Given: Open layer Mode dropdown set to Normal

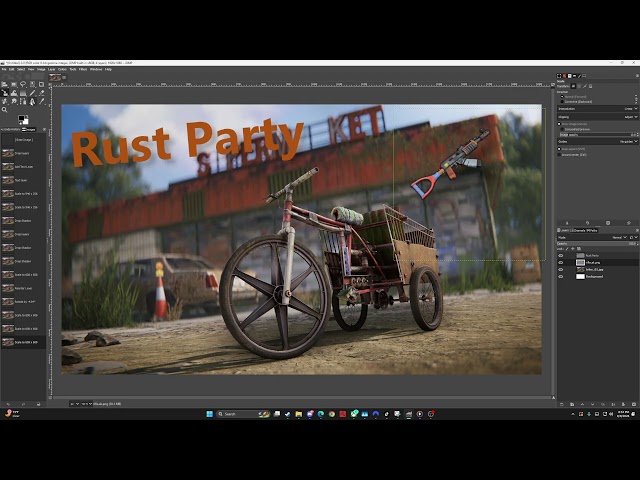Looking at the screenshot, I should click(593, 237).
